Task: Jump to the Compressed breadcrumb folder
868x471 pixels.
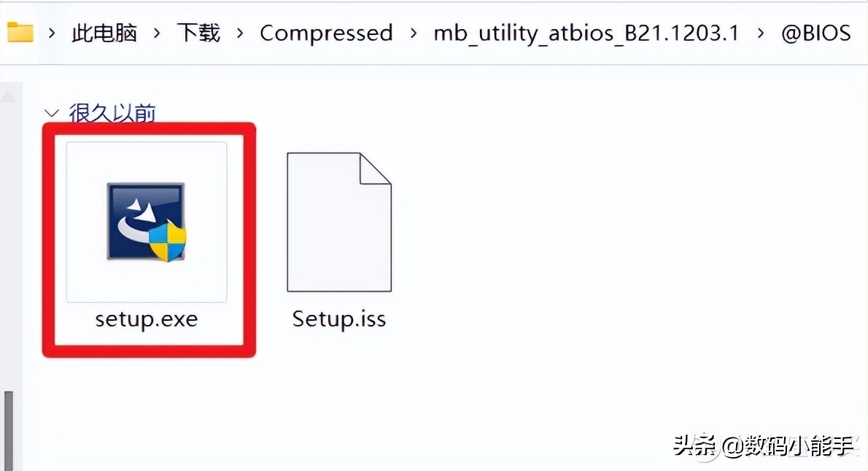Action: point(326,33)
